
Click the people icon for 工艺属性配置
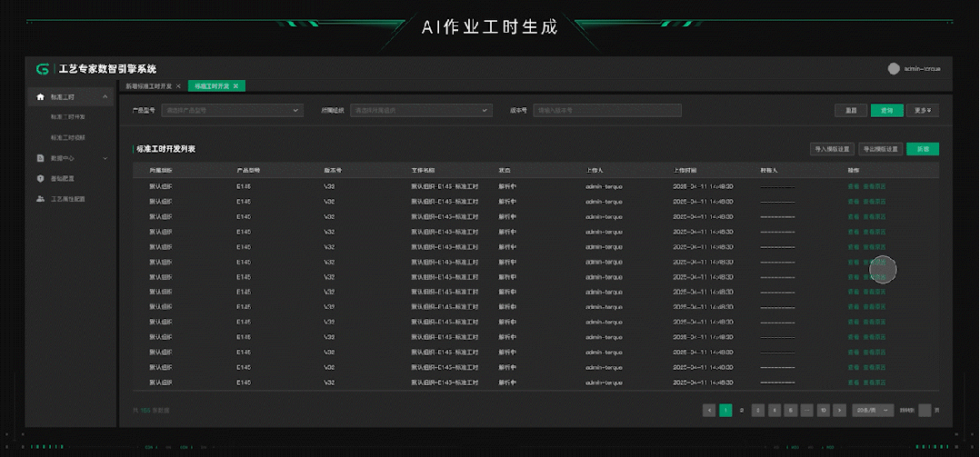tap(40, 198)
